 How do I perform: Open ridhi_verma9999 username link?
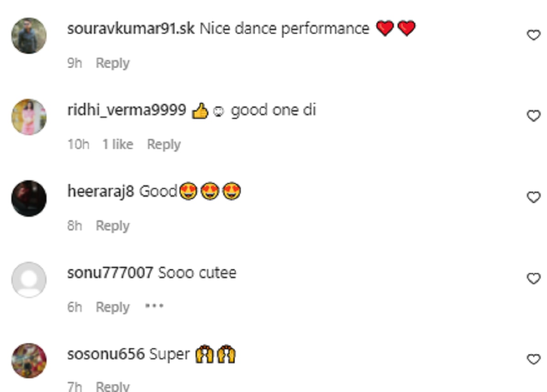(x=127, y=110)
